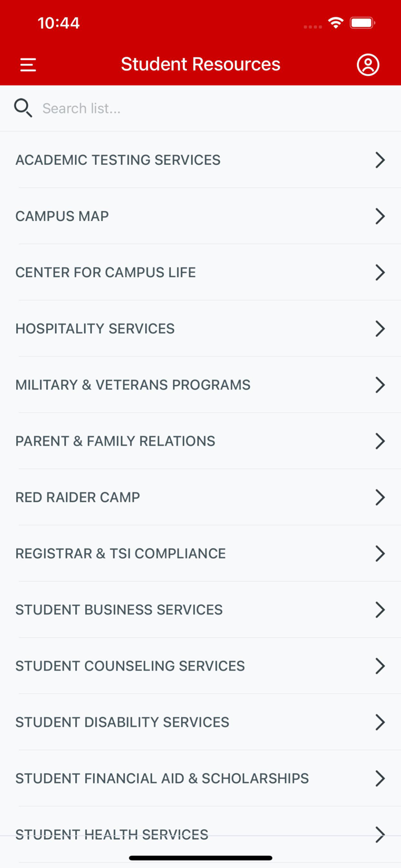
Task: Select Parent & Family Relations
Action: pos(115,441)
